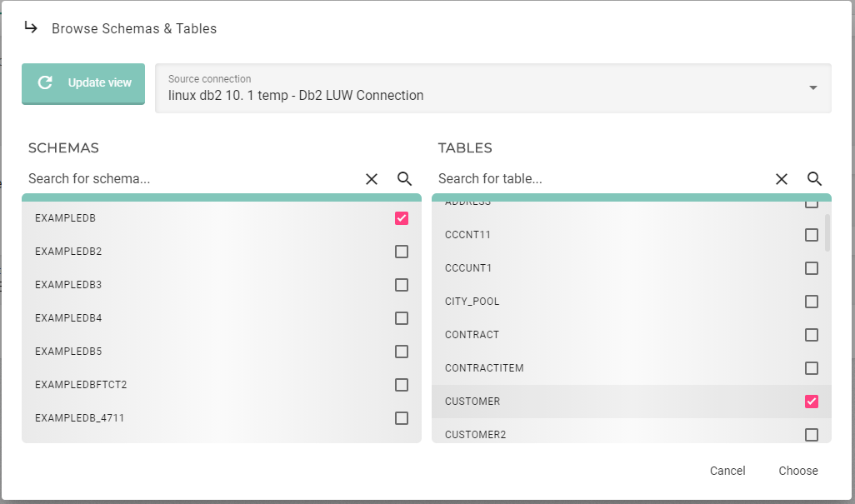
Task: Uncheck the EXAMPLEDB schema checkbox
Action: 401,217
